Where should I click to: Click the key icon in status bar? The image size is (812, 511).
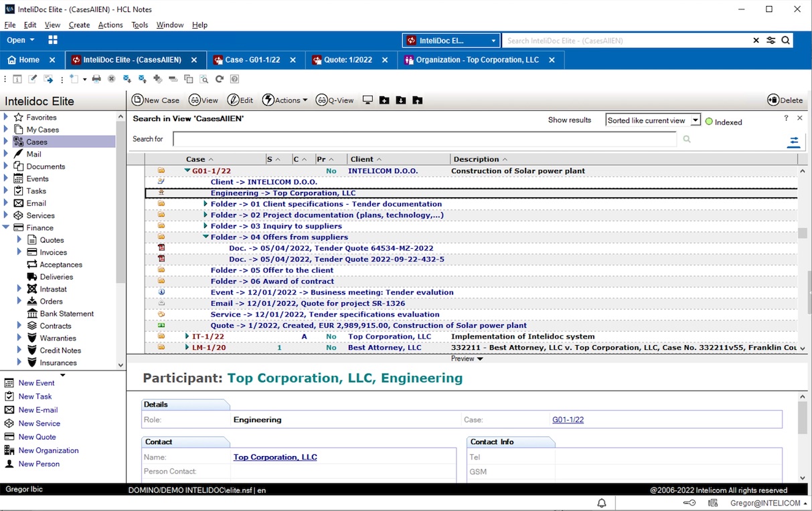click(x=689, y=503)
